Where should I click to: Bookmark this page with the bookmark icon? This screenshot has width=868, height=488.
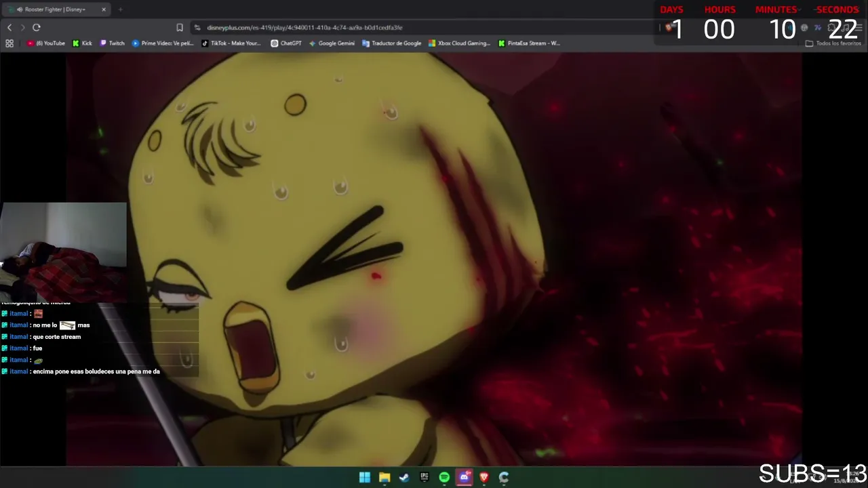tap(180, 27)
